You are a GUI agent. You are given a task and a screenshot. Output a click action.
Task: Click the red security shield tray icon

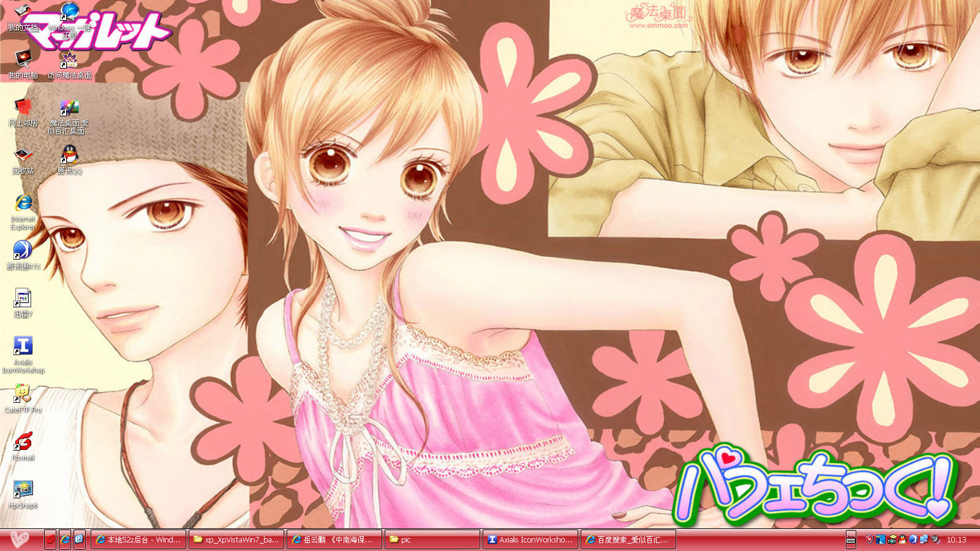pyautogui.click(x=869, y=539)
